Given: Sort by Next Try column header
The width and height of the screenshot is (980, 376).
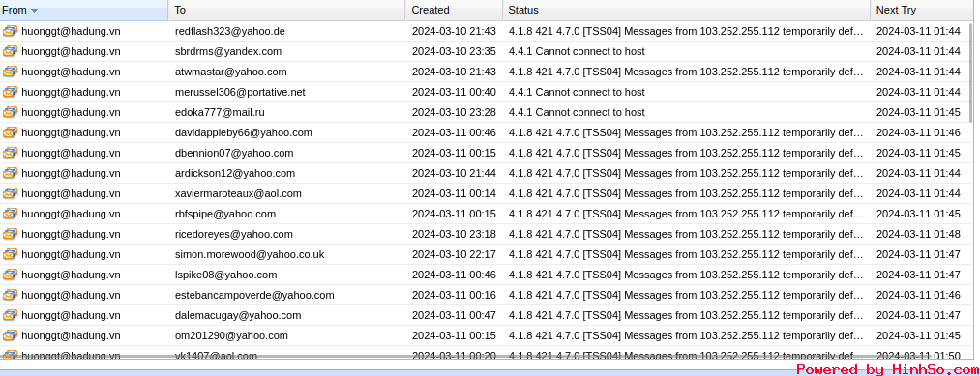Looking at the screenshot, I should click(x=923, y=10).
